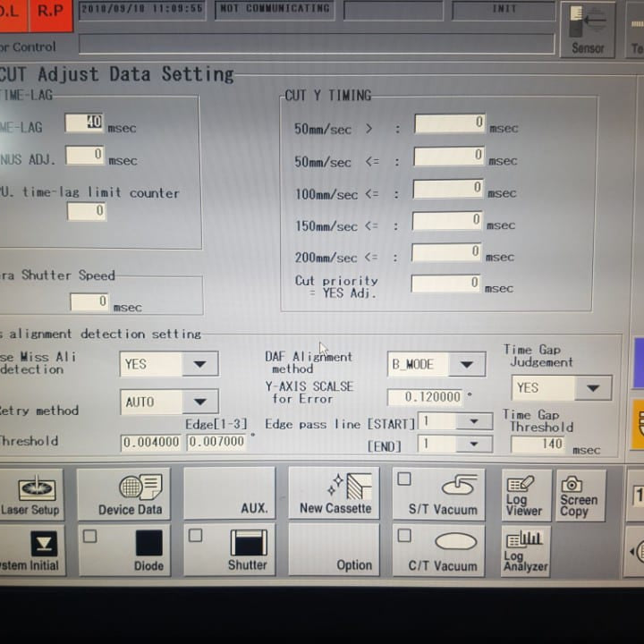Screen dimensions: 644x644
Task: Open DAF Alignment method B_MODE dropdown
Action: (x=436, y=364)
